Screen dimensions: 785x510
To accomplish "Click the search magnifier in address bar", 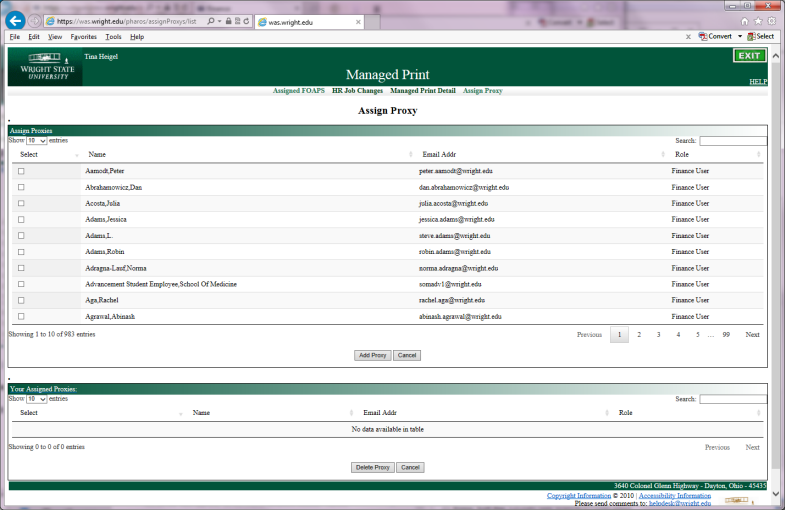I will (211, 22).
